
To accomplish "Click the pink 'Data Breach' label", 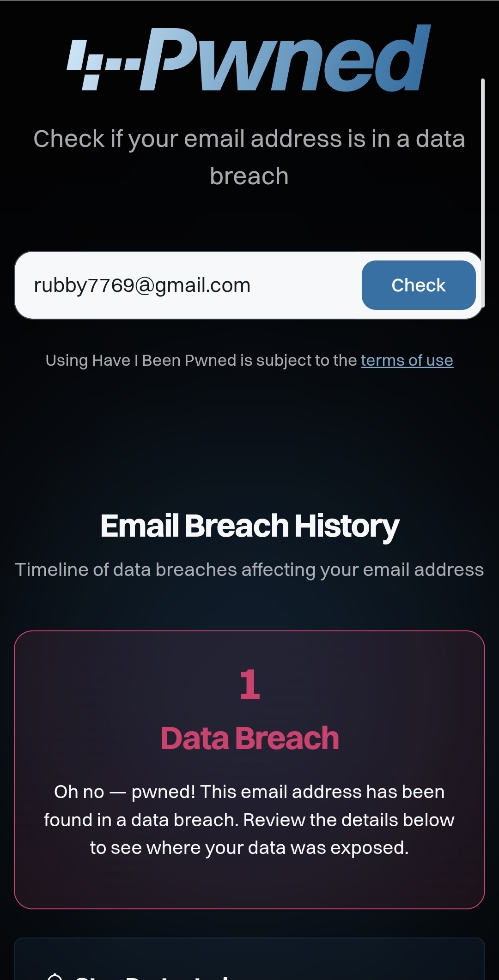I will tap(249, 738).
